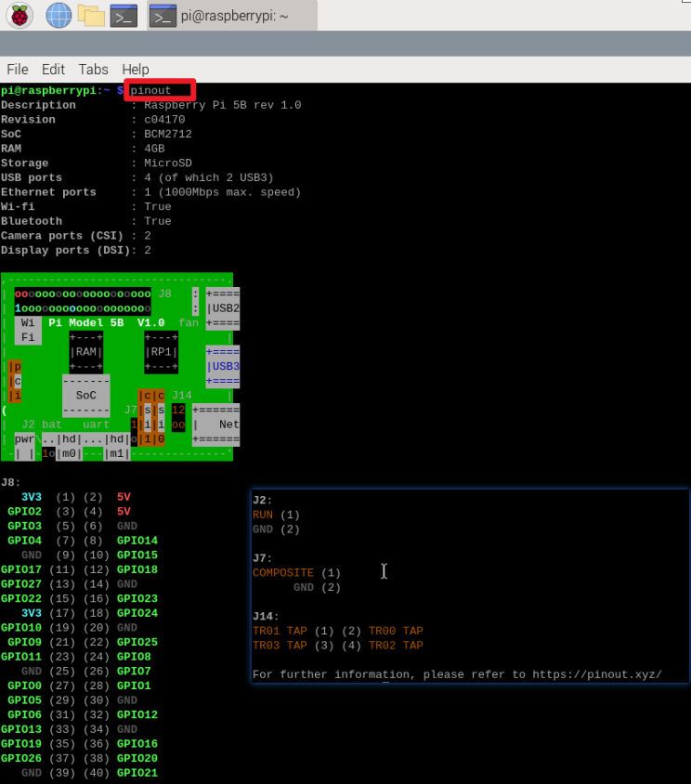Click GPIO26 pin label
The width and height of the screenshot is (691, 784).
click(21, 758)
